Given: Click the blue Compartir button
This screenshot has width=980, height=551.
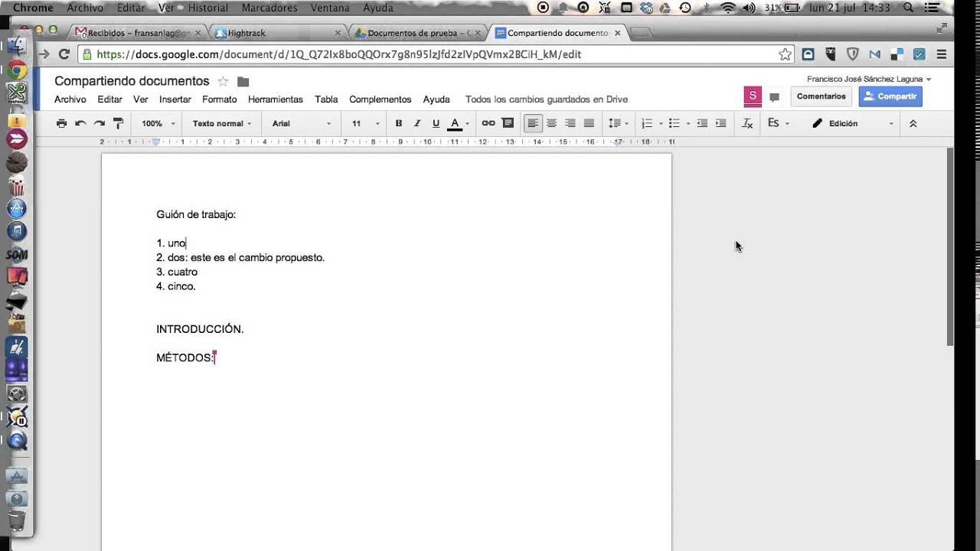Looking at the screenshot, I should point(890,96).
